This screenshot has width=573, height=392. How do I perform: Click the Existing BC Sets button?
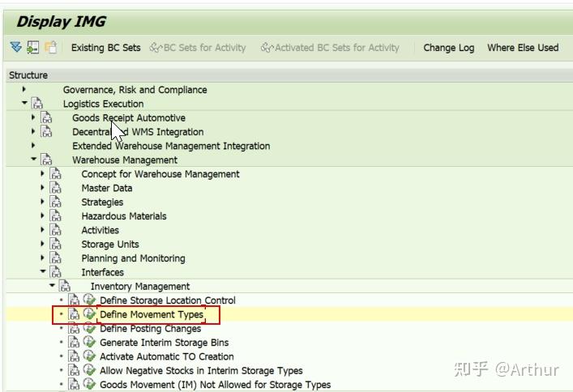105,48
